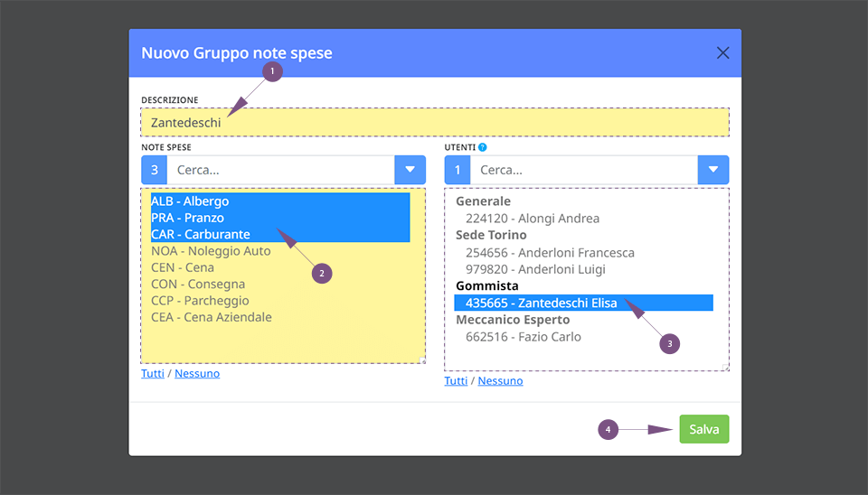Select CAR - Carburante in expense list
Viewport: 868px width, 495px height.
pyautogui.click(x=280, y=235)
